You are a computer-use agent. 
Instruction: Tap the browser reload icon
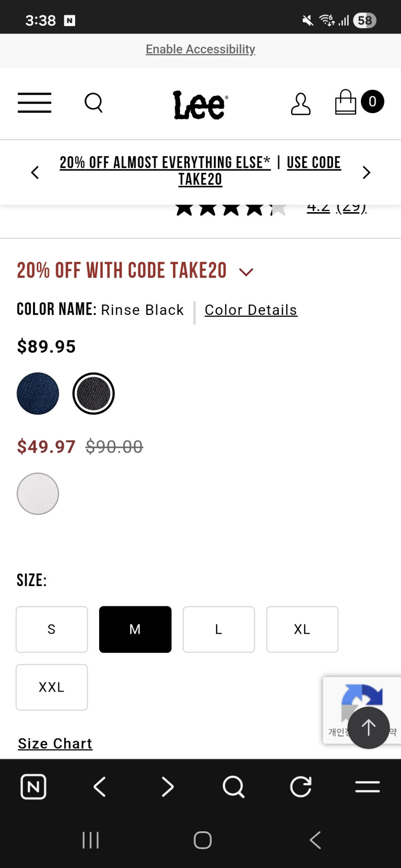[301, 786]
